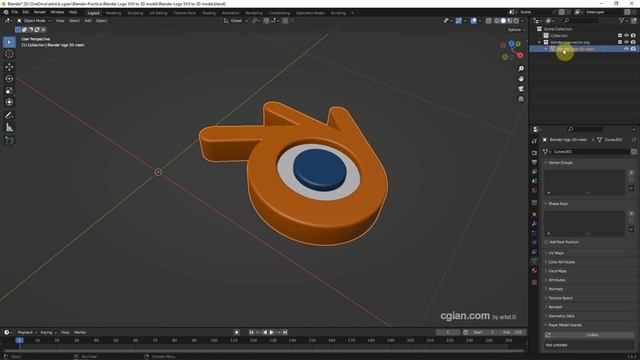Screen dimensions: 640x360
Task: Toggle eye icon of selected Blender logo mesh row
Action: point(627,49)
